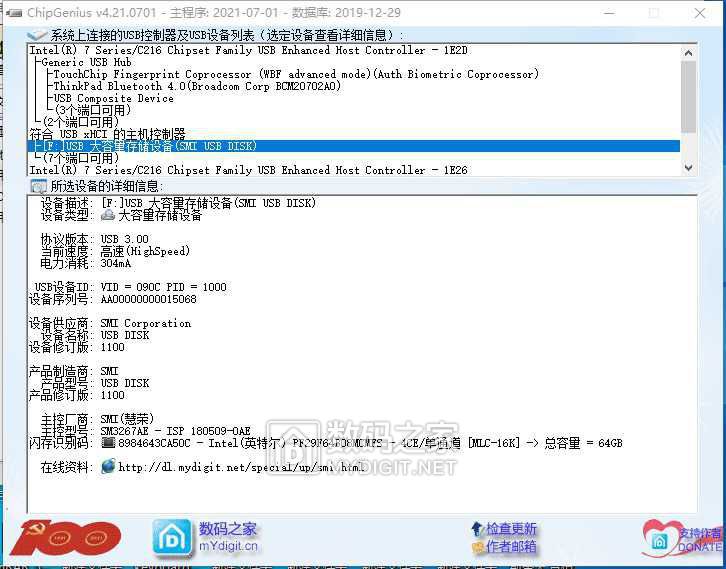The width and height of the screenshot is (726, 569).
Task: Click the donate heart icon
Action: coord(661,539)
